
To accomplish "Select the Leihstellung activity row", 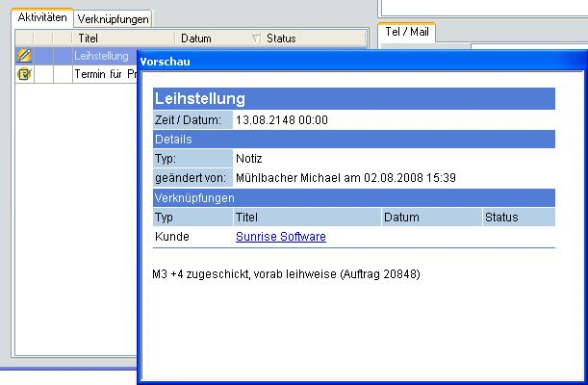I will 76,56.
